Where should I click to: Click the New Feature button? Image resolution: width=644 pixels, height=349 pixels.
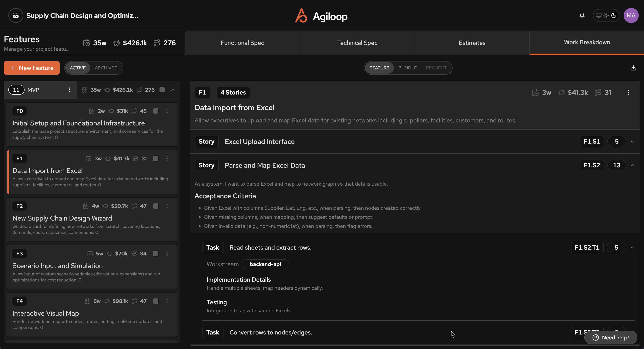click(32, 68)
